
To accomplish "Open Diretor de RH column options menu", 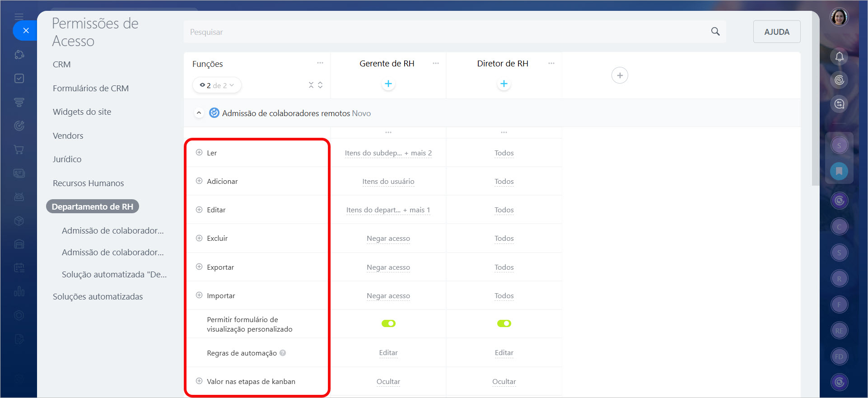I will [551, 63].
